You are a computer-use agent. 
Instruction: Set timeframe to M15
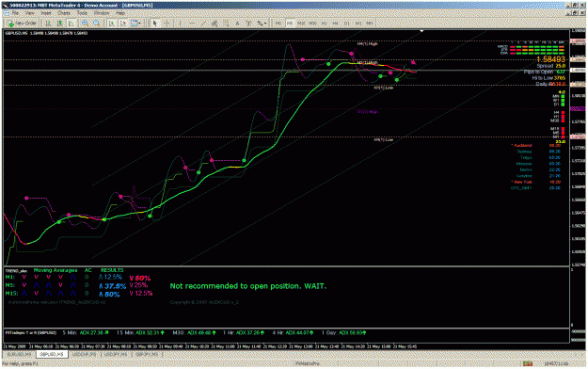click(301, 24)
